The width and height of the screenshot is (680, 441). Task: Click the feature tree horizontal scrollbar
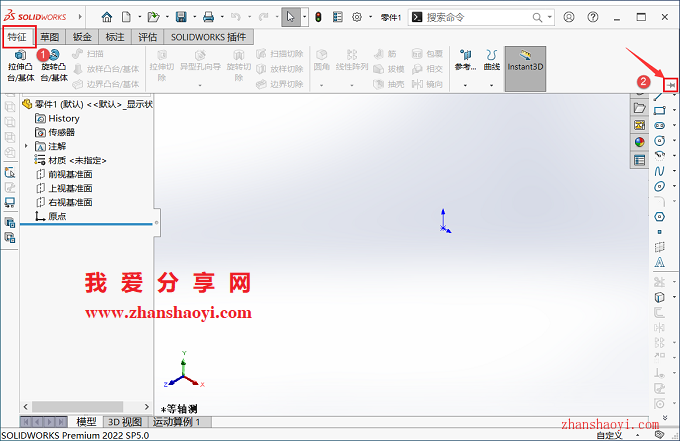pyautogui.click(x=77, y=407)
